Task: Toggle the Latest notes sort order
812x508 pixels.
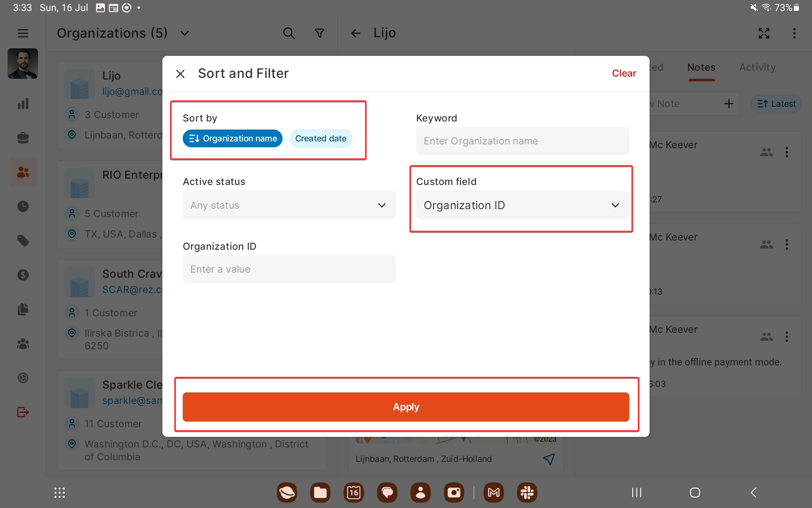Action: point(776,104)
